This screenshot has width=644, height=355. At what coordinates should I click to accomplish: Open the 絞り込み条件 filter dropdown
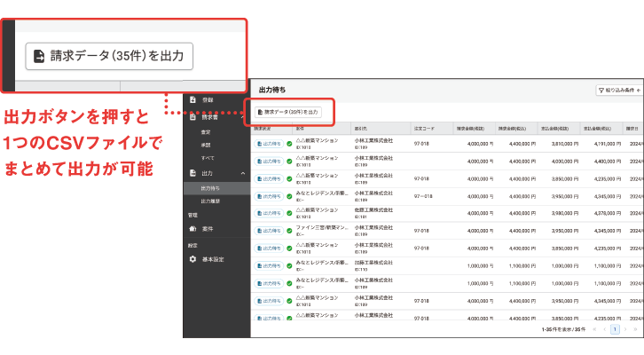619,90
